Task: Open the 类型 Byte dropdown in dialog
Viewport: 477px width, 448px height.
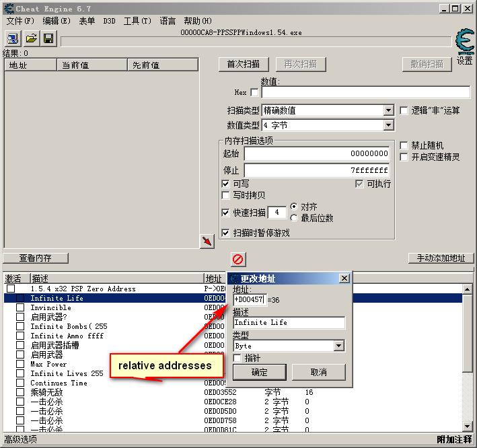Action: (x=339, y=346)
